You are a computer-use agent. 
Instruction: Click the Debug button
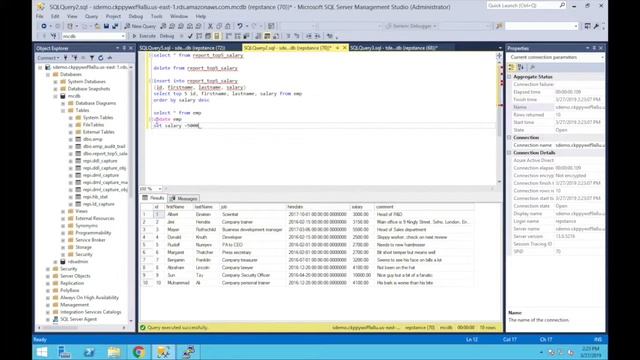pyautogui.click(x=167, y=36)
